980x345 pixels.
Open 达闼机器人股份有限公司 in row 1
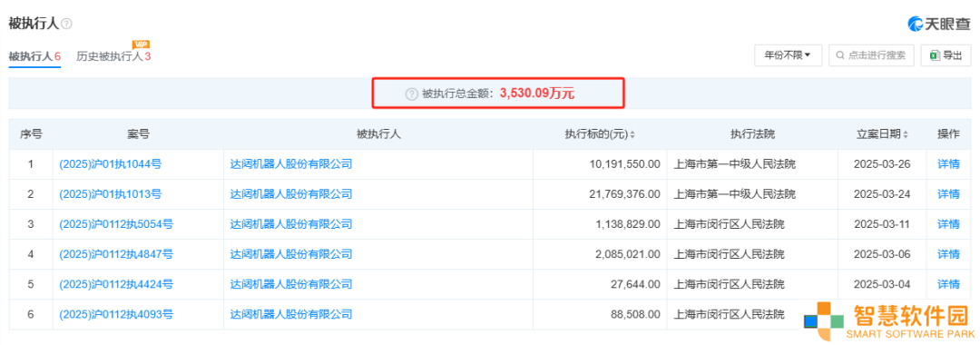pyautogui.click(x=291, y=164)
